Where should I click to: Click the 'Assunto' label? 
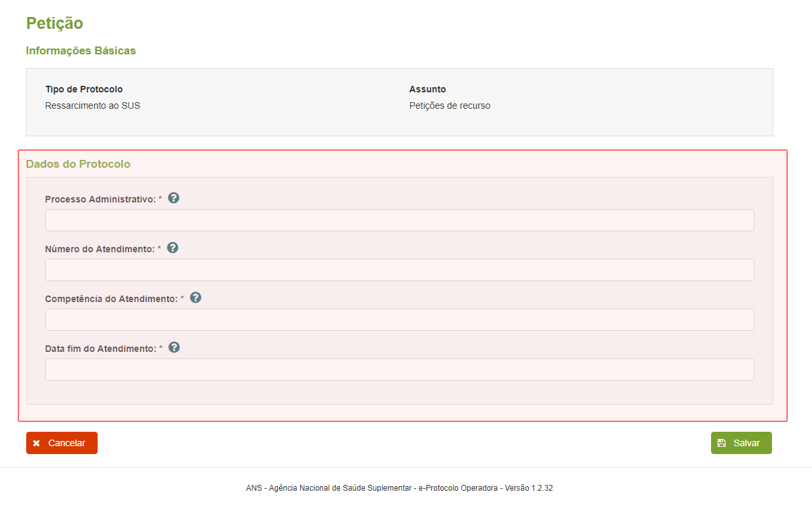click(x=427, y=89)
